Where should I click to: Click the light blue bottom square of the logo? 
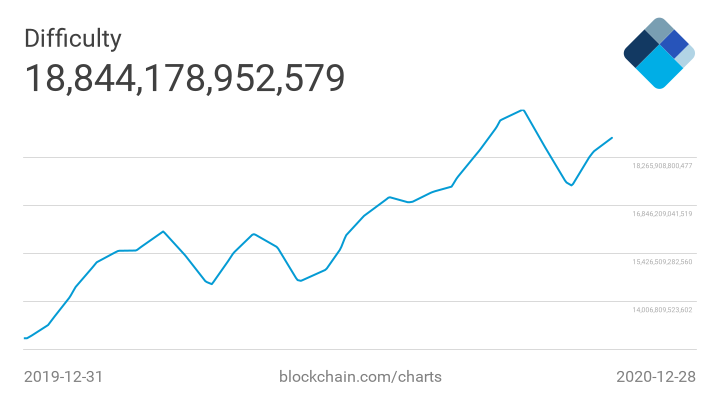click(659, 69)
